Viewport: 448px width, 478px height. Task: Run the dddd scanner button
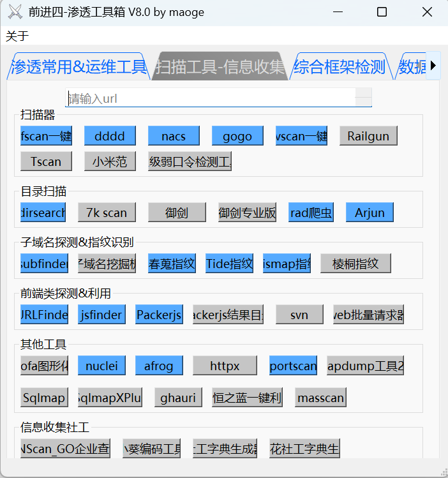click(x=110, y=136)
